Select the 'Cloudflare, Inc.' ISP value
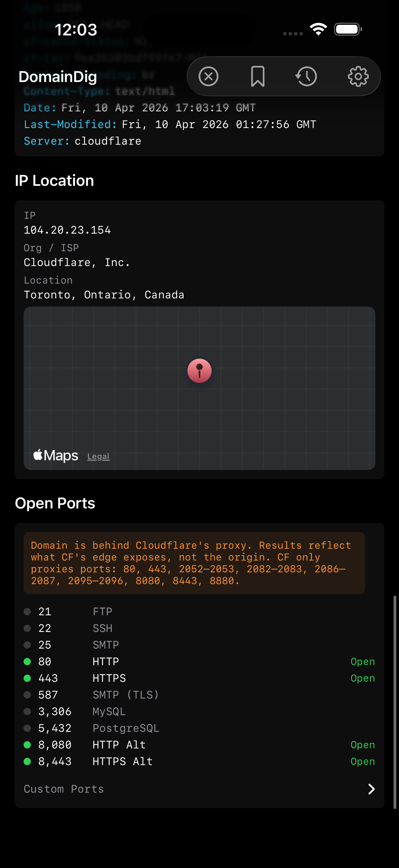 pyautogui.click(x=77, y=262)
